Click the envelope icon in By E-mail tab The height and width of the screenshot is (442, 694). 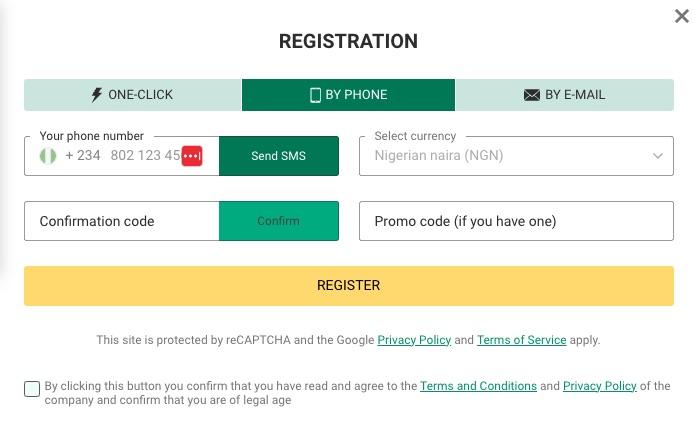tap(532, 95)
